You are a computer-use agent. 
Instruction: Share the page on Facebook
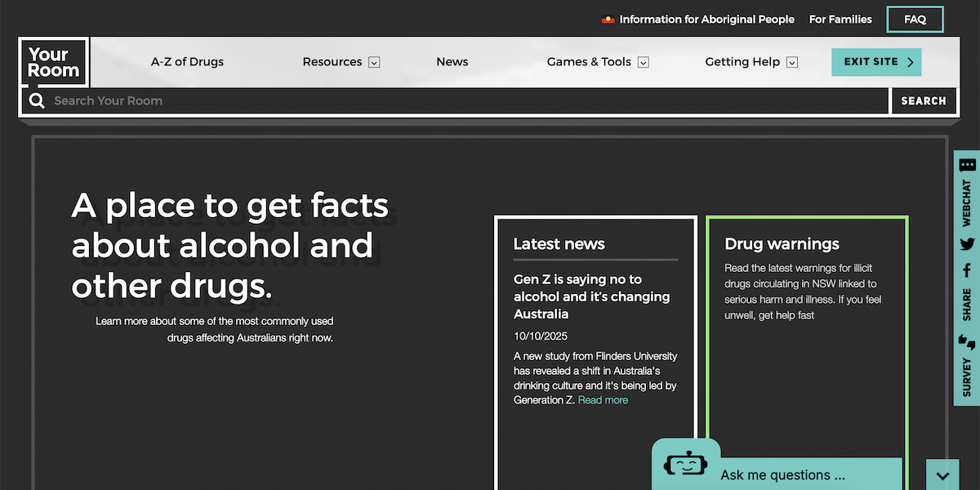[967, 270]
